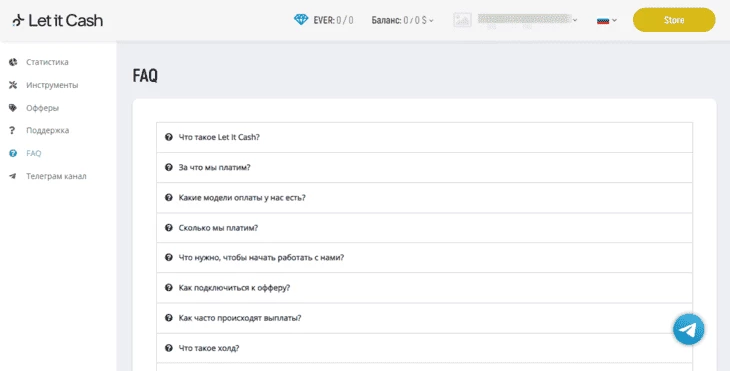Click the Телеграм канал paper plane icon

13,176
